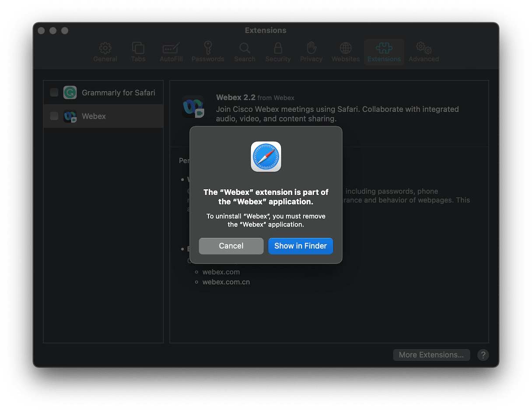
Task: Open the Security pane
Action: (278, 52)
